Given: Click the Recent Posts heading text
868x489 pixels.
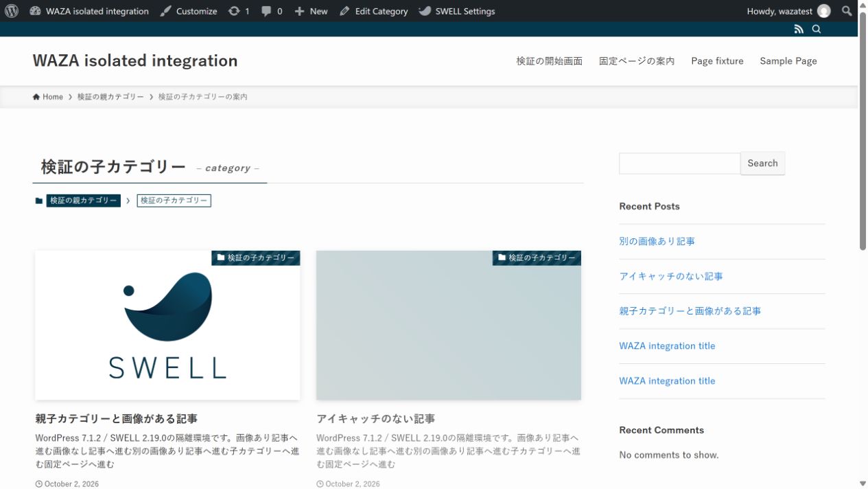Looking at the screenshot, I should [x=649, y=206].
